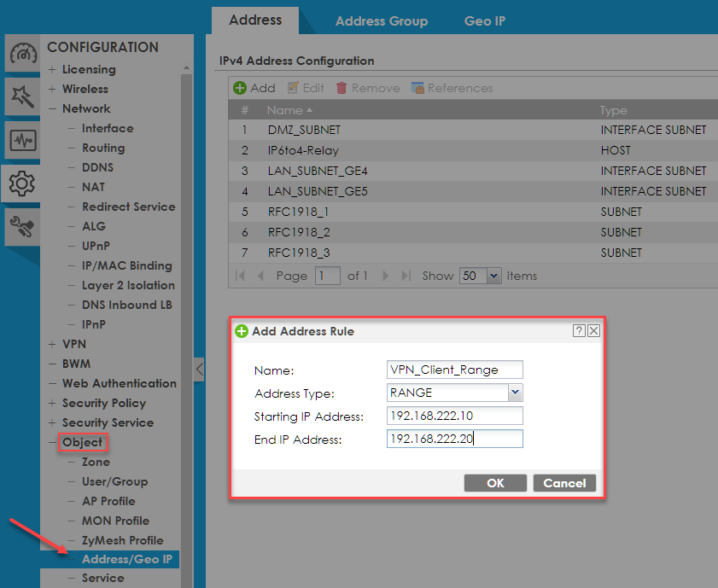Image resolution: width=718 pixels, height=588 pixels.
Task: Select the Configuration gear icon
Action: 22,182
